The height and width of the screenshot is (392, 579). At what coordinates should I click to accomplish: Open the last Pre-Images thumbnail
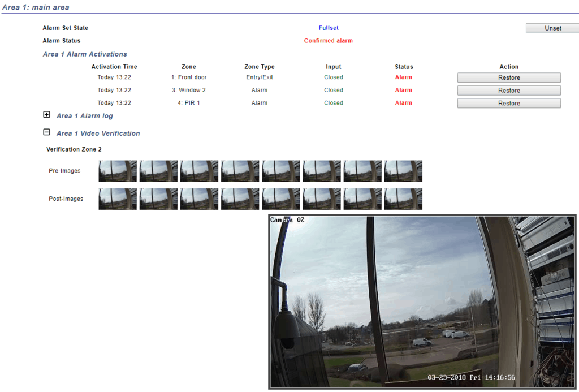[x=403, y=170]
